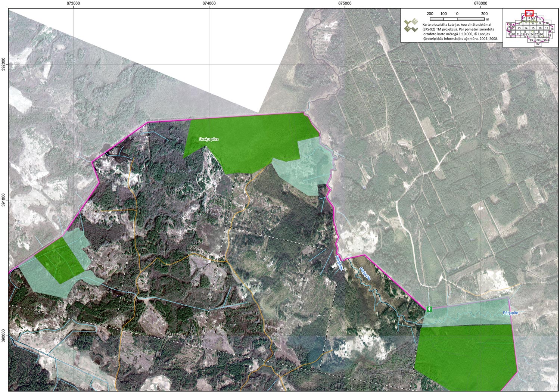The image size is (560, 392).
Task: Click the 673000 easting coordinate label
Action: pyautogui.click(x=74, y=4)
